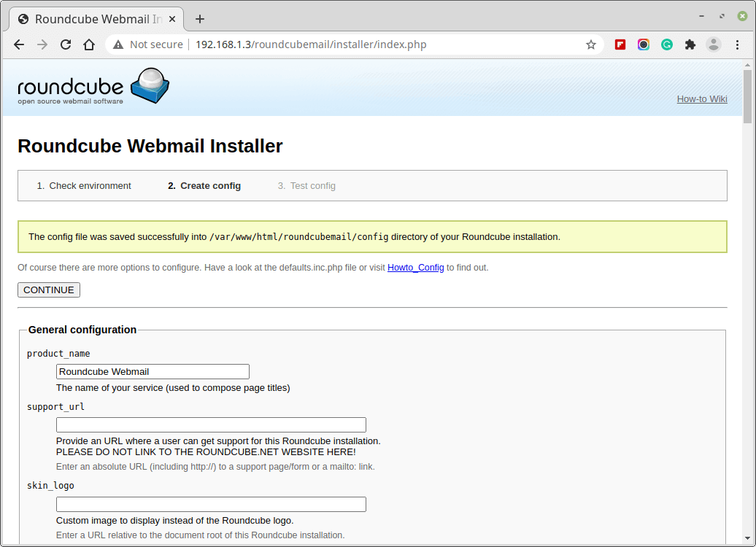This screenshot has width=756, height=547.
Task: Open the browser profile avatar
Action: click(714, 44)
